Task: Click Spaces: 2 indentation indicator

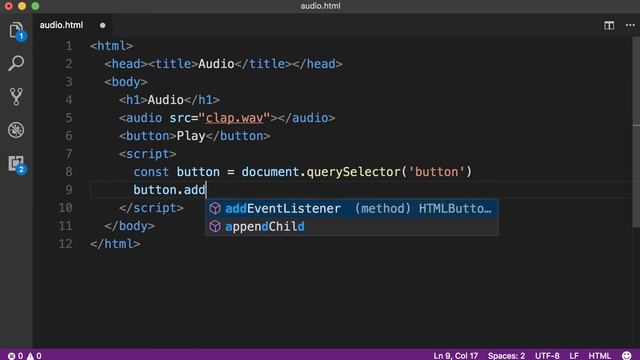Action: 506,356
